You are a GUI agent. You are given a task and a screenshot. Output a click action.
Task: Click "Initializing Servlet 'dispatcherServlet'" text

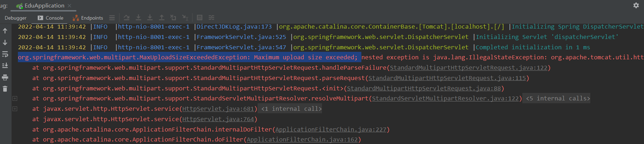[547, 37]
